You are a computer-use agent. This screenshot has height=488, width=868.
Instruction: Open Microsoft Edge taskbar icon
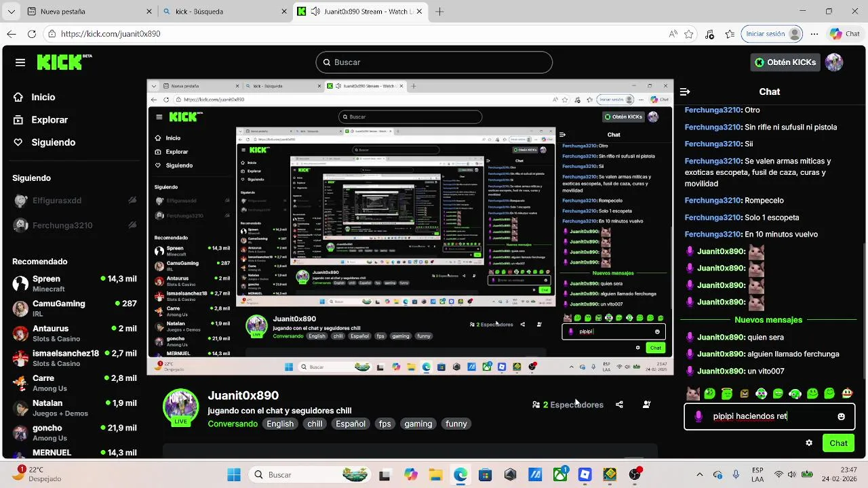(x=460, y=474)
